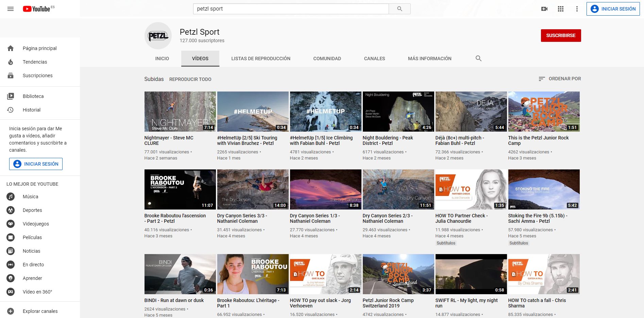Expand the Ordenar por sort menu
The height and width of the screenshot is (318, 644).
pyautogui.click(x=560, y=79)
